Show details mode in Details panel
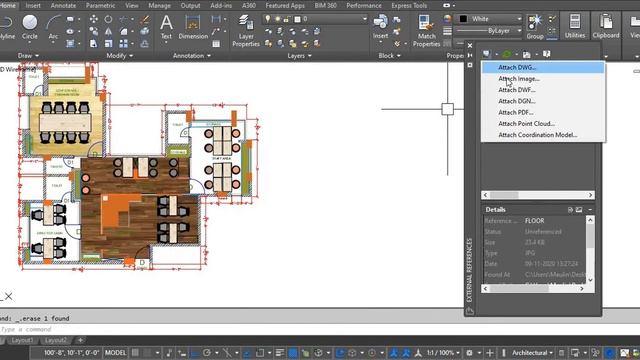Image resolution: width=640 pixels, height=360 pixels. click(570, 209)
